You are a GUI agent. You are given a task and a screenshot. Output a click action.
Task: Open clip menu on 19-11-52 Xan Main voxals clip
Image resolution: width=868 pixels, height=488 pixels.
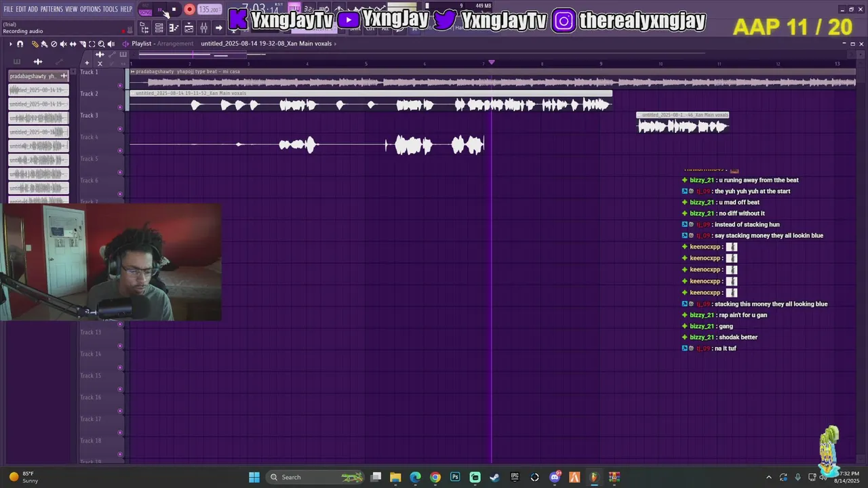pos(133,93)
